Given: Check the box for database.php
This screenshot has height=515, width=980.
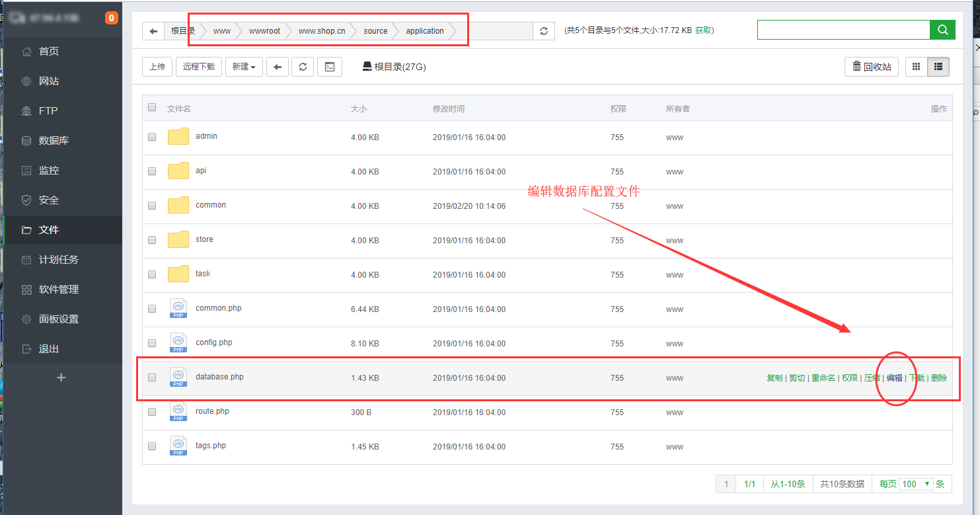Looking at the screenshot, I should pyautogui.click(x=152, y=377).
